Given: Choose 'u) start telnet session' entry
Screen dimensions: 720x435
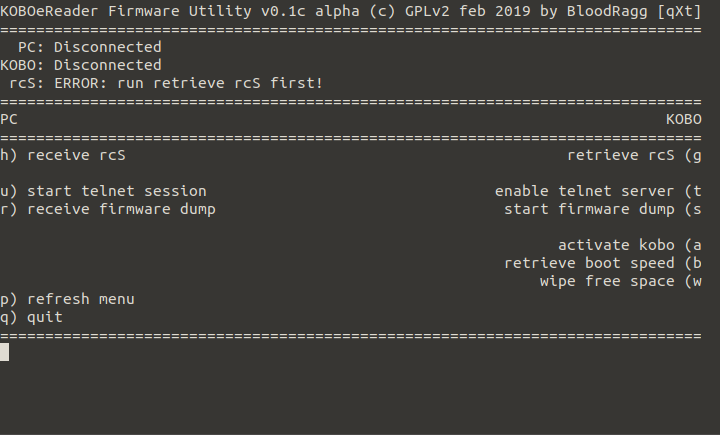Looking at the screenshot, I should point(103,191).
